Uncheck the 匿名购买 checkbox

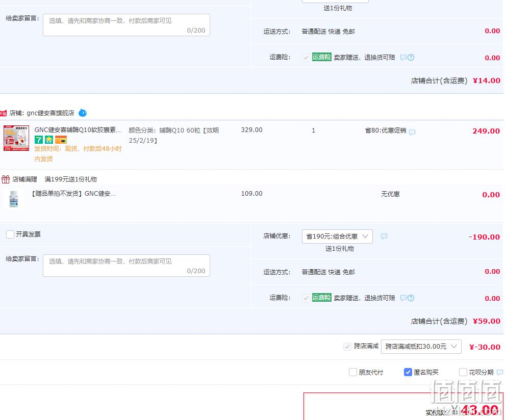(x=408, y=372)
